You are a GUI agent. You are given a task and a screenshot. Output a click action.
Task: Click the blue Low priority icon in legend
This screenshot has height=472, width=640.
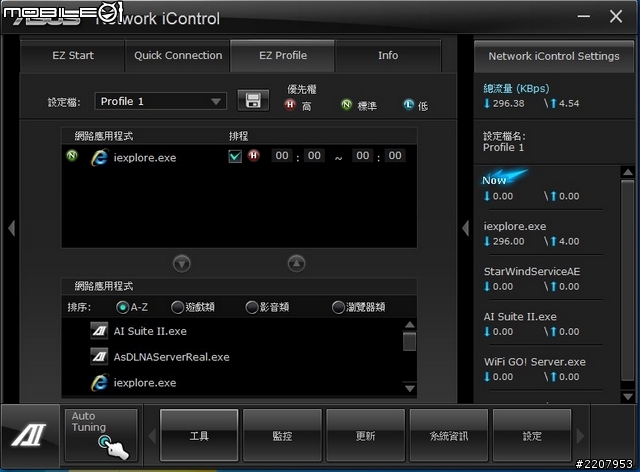click(x=409, y=105)
